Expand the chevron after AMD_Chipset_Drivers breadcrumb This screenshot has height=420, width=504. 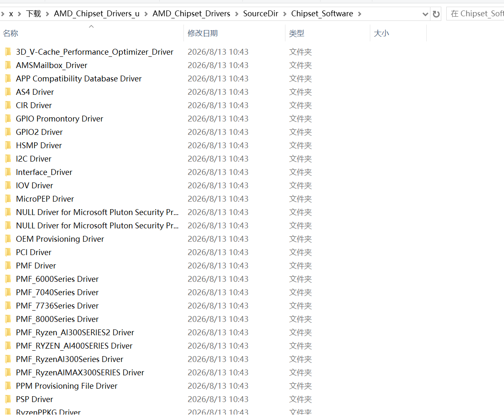point(237,14)
